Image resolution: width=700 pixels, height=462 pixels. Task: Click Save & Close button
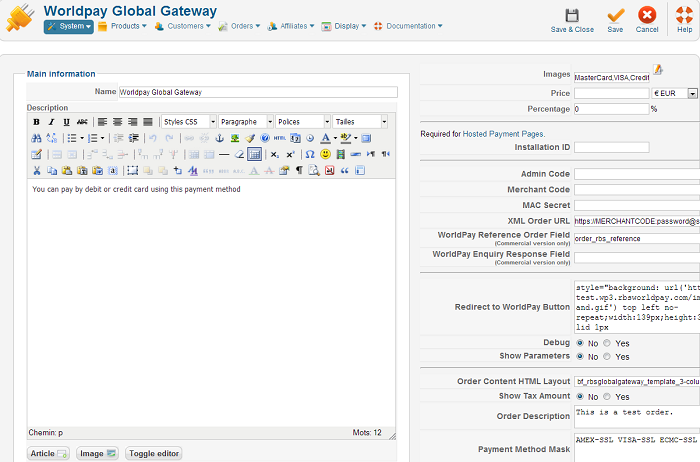tap(572, 21)
